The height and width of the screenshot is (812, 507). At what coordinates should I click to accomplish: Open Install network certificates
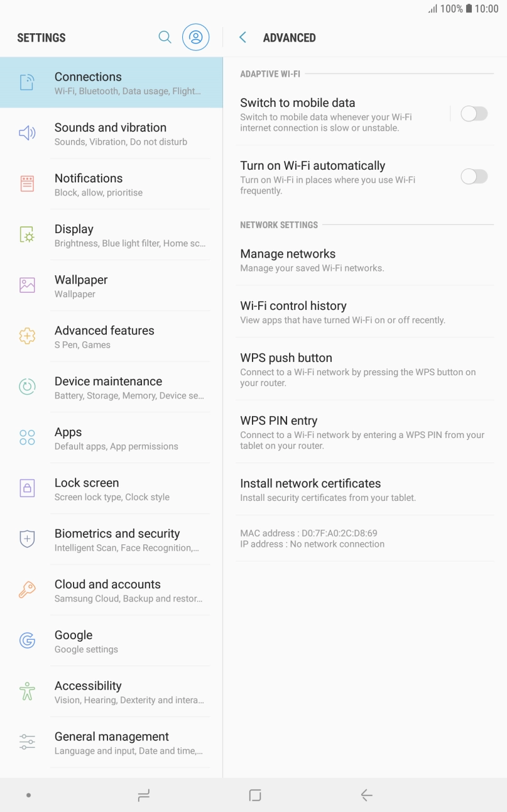pyautogui.click(x=364, y=490)
